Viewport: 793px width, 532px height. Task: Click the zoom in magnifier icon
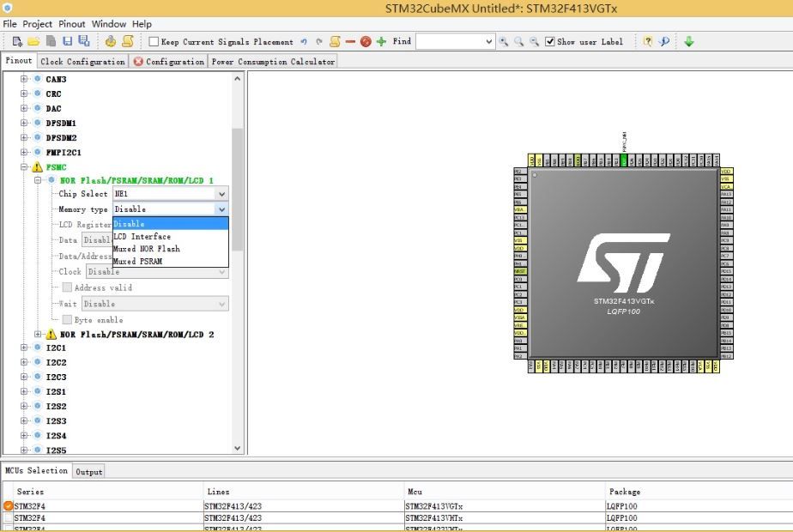click(504, 41)
